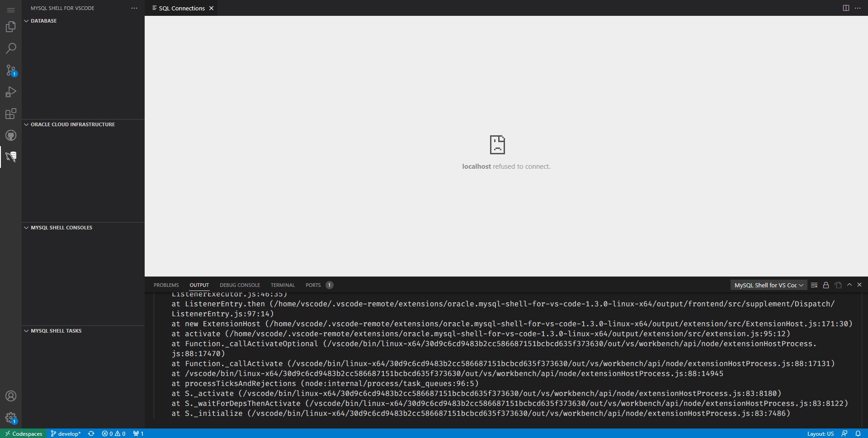The width and height of the screenshot is (868, 438).
Task: Open forwarded ports status item
Action: coord(138,433)
